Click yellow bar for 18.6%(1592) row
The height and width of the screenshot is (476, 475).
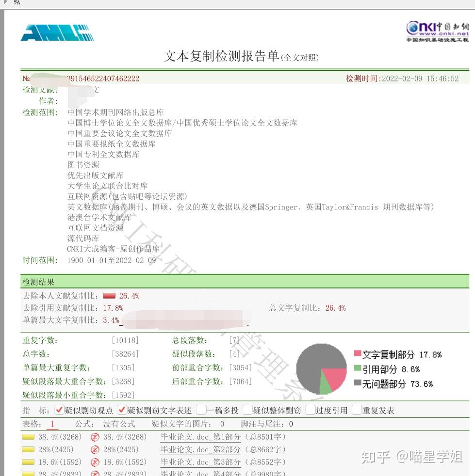click(28, 462)
